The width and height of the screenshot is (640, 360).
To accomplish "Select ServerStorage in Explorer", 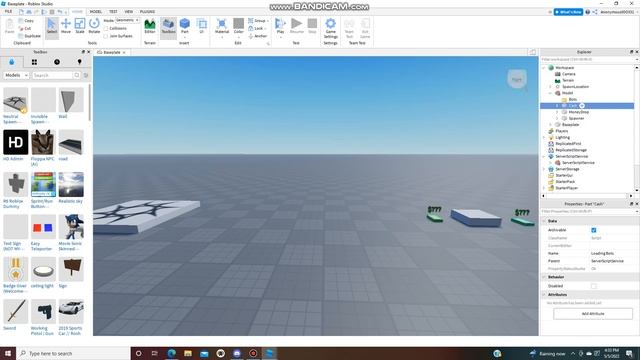I will 567,169.
